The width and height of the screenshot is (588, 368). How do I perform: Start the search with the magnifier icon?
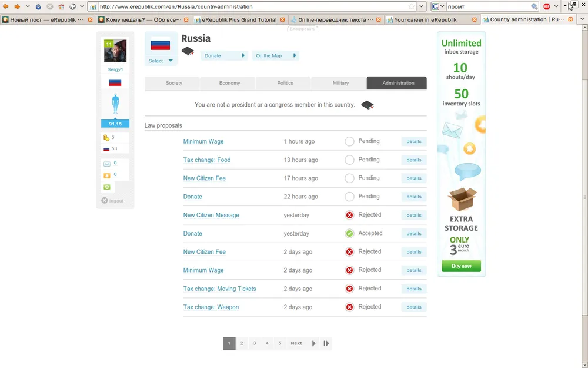(x=534, y=6)
